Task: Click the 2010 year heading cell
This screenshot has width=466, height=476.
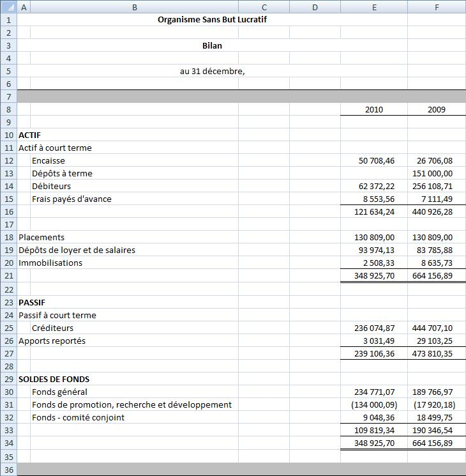Action: tap(373, 109)
